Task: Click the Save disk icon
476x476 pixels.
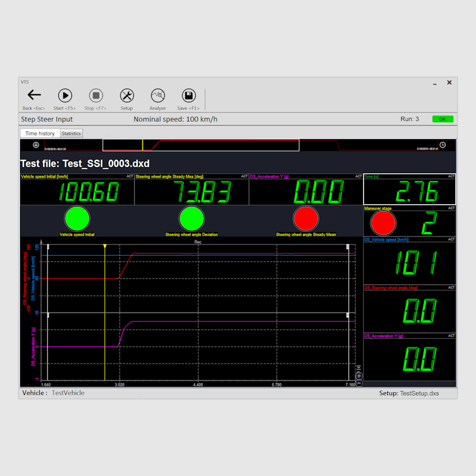Action: coord(189,95)
